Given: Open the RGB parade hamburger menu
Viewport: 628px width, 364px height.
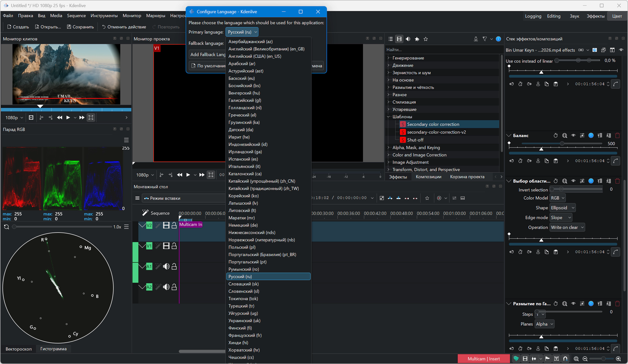Looking at the screenshot, I should tap(126, 140).
